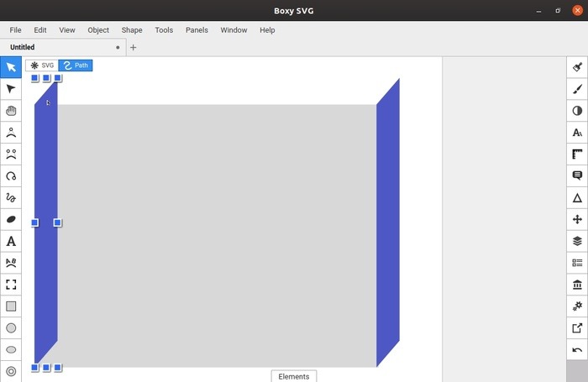Open the Shape menu
Screen dimensions: 588x382
tap(132, 30)
